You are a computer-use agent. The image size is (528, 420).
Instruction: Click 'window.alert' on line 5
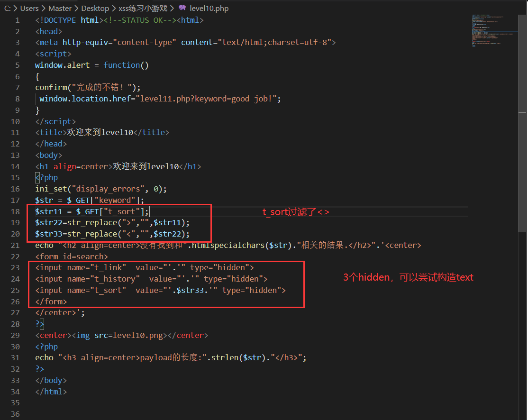[x=62, y=65]
